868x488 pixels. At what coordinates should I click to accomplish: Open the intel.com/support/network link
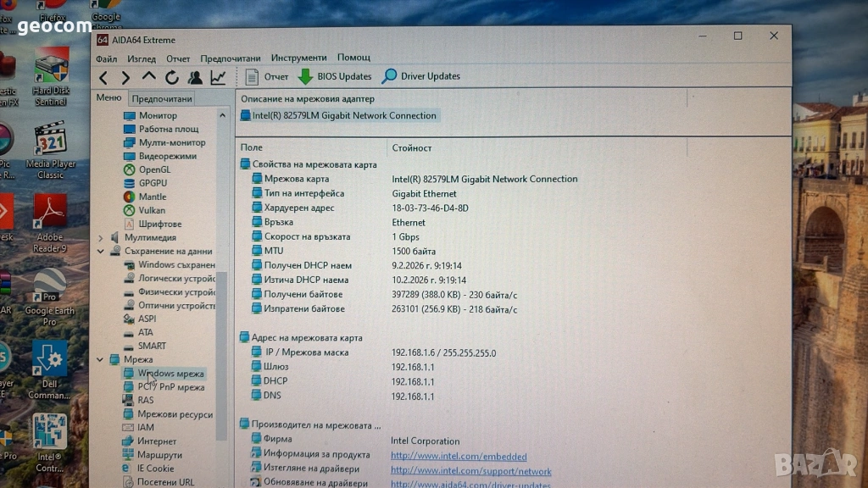pyautogui.click(x=470, y=471)
